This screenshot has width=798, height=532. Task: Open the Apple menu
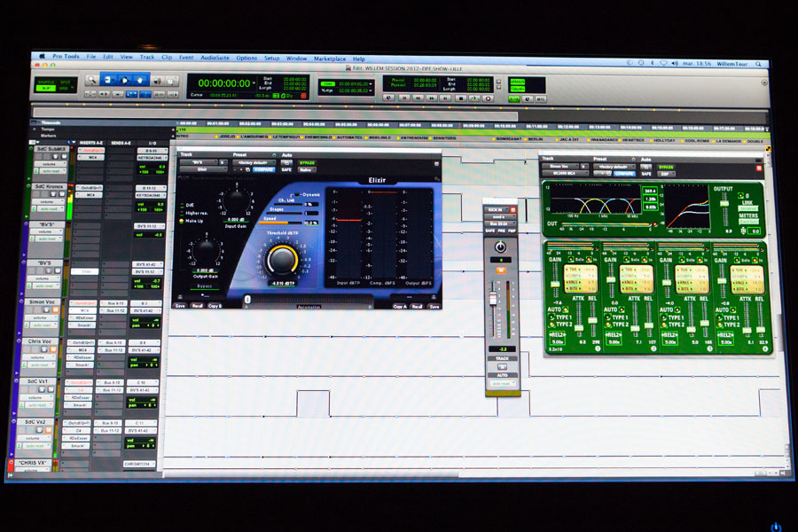point(43,56)
